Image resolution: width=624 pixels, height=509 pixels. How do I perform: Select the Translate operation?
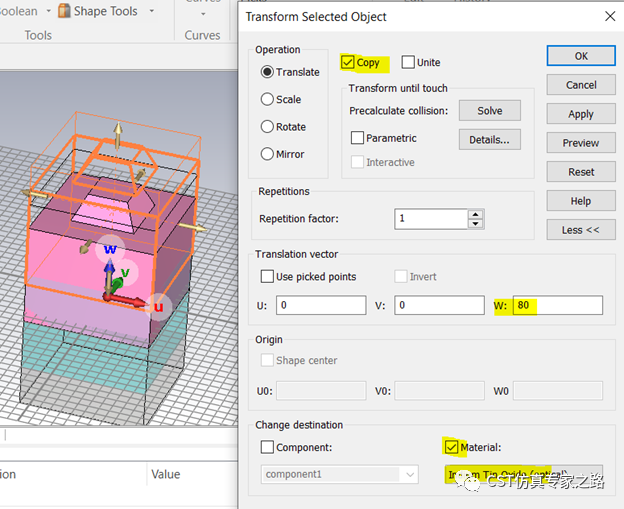point(267,72)
